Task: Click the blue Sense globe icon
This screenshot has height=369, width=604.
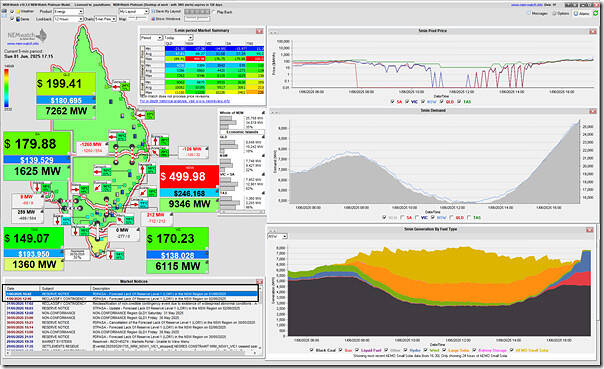Action: click(x=18, y=19)
